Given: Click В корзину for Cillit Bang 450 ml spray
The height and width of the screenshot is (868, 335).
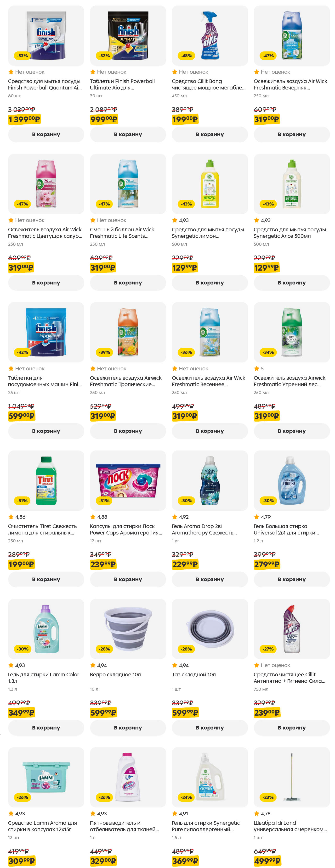Looking at the screenshot, I should click(x=210, y=134).
